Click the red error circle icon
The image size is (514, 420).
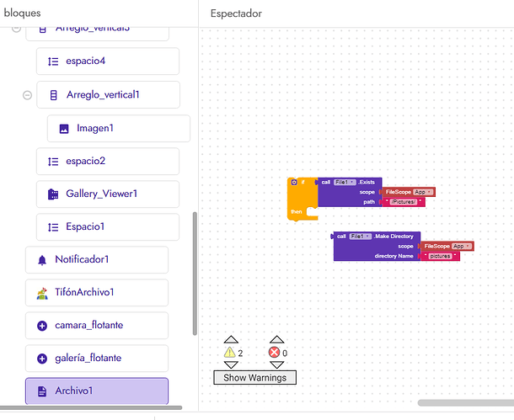275,354
